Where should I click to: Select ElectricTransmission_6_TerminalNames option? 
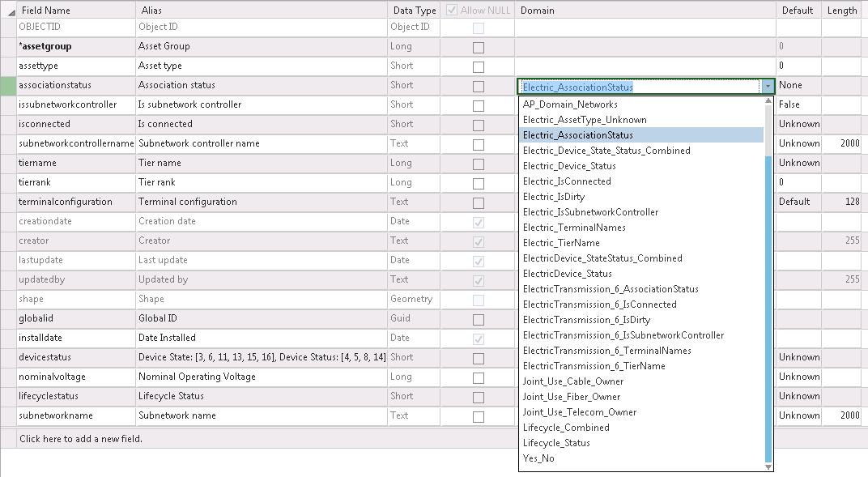641,351
